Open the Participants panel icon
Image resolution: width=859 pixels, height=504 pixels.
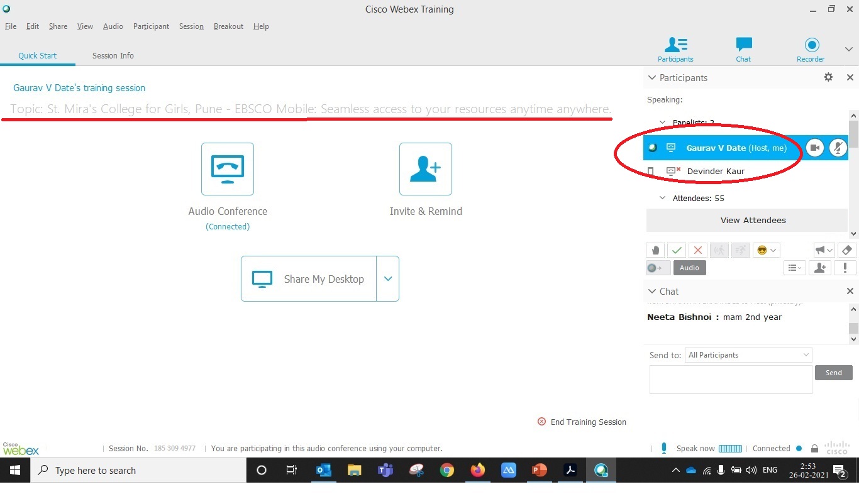point(675,45)
